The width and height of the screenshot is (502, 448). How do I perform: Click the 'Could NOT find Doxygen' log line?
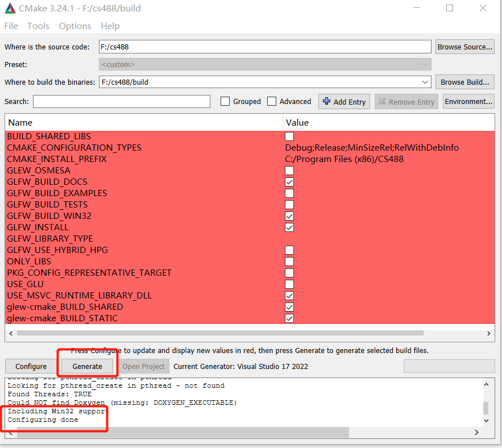[x=122, y=403]
